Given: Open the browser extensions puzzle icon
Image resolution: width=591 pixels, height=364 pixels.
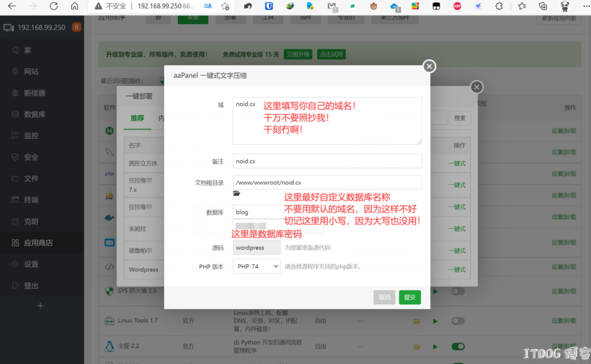Looking at the screenshot, I should (499, 6).
